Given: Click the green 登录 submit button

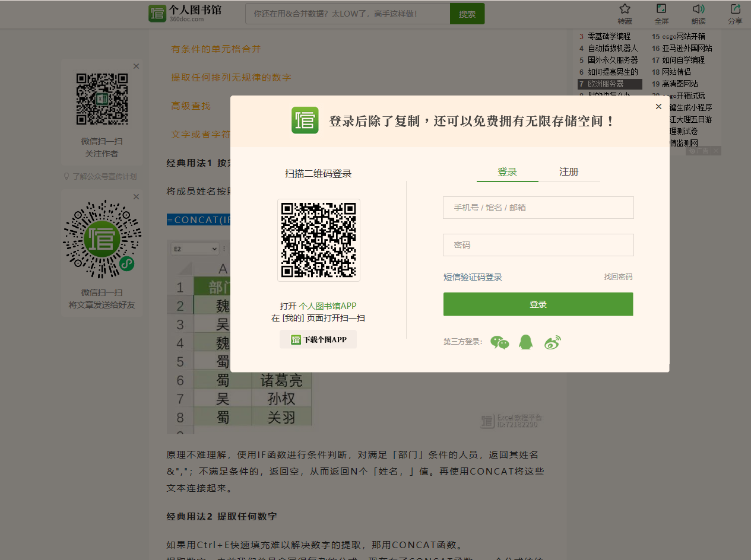Looking at the screenshot, I should 538,304.
